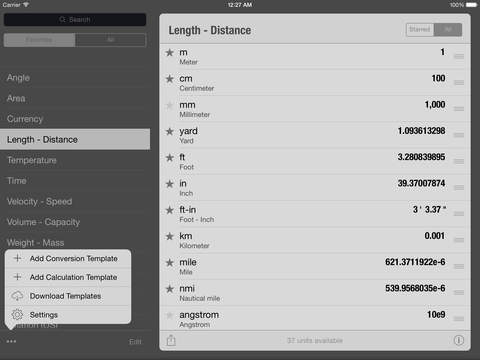Toggle the star for Millimeter
The width and height of the screenshot is (480, 360).
[x=170, y=105]
